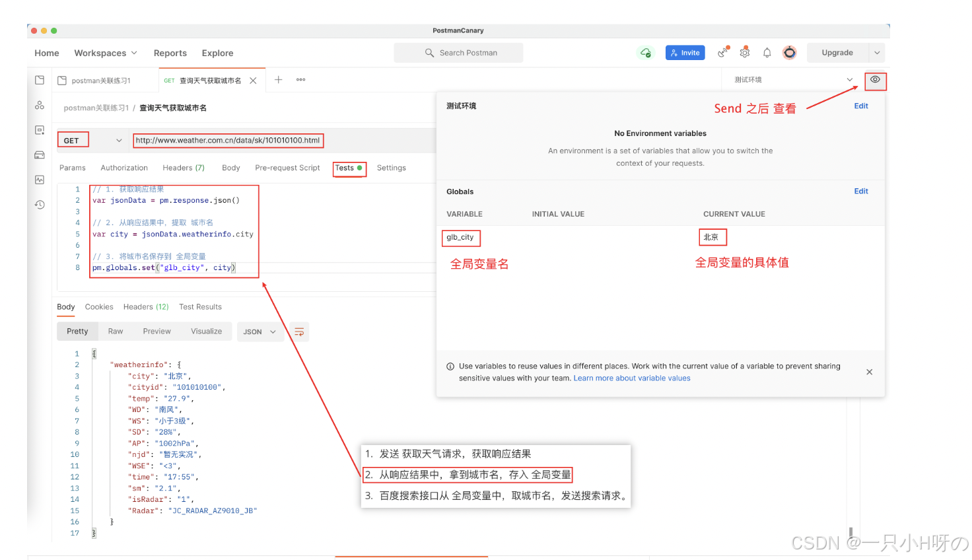Click the "time": "17:55" response line
Screen dimensions: 972x560
tap(163, 477)
